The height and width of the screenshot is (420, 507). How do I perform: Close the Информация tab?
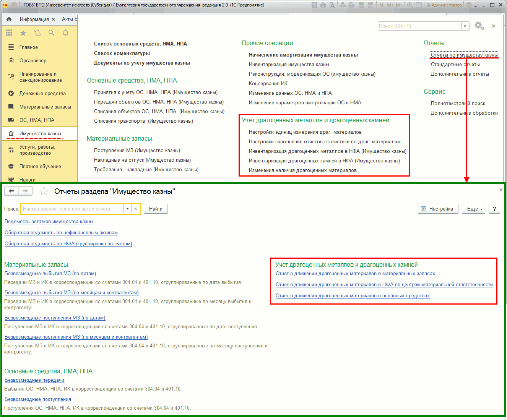pyautogui.click(x=53, y=19)
